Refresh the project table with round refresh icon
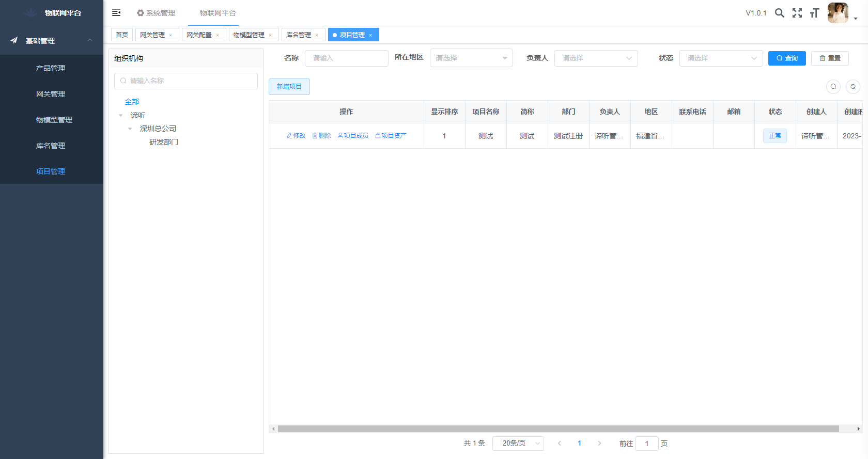The width and height of the screenshot is (868, 459). tap(853, 87)
